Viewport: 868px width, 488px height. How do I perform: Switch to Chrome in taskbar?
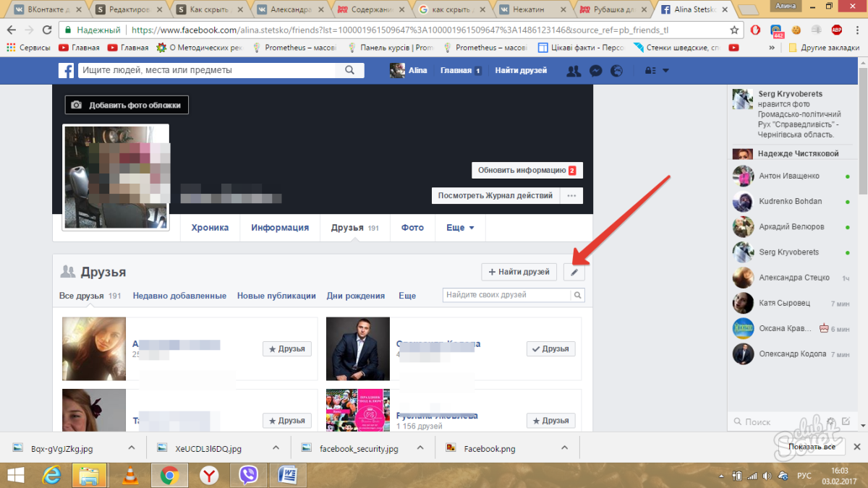click(170, 475)
